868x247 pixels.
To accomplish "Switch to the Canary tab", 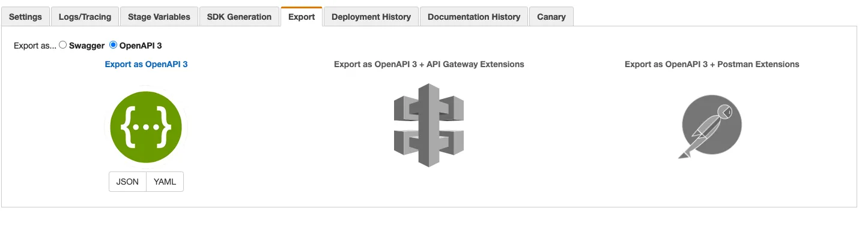I will tap(551, 17).
